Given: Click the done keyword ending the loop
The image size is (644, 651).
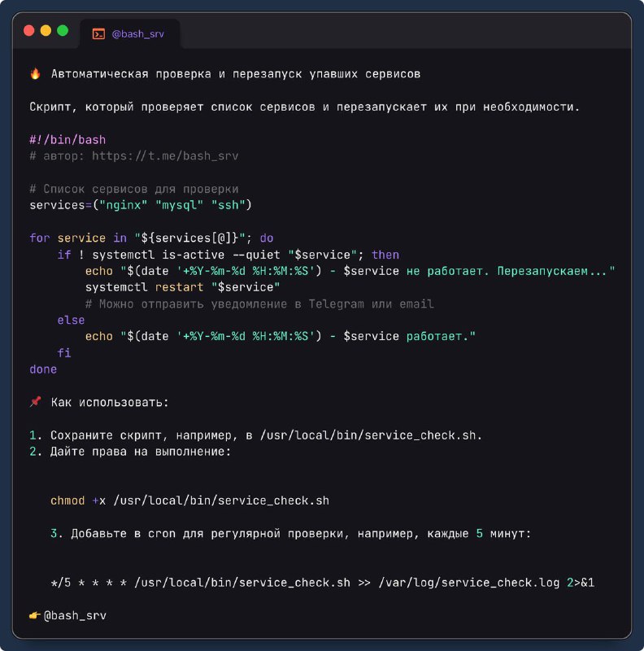Looking at the screenshot, I should [x=43, y=369].
